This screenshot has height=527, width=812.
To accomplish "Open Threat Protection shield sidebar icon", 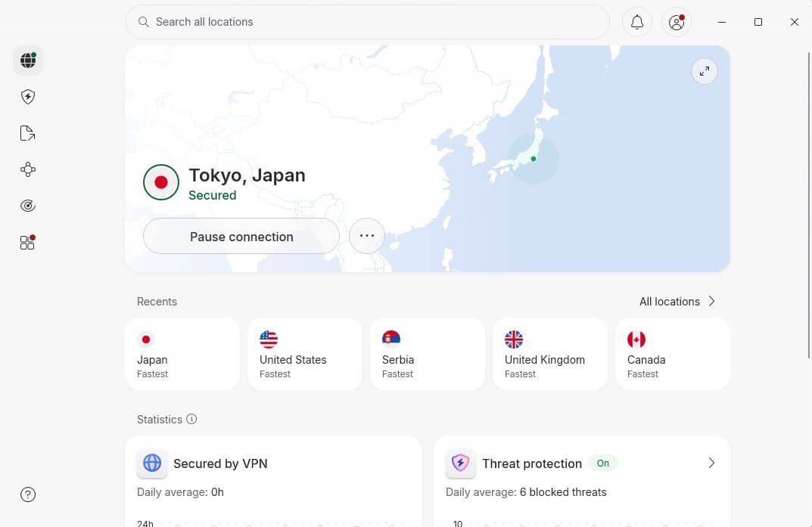I will click(x=28, y=97).
